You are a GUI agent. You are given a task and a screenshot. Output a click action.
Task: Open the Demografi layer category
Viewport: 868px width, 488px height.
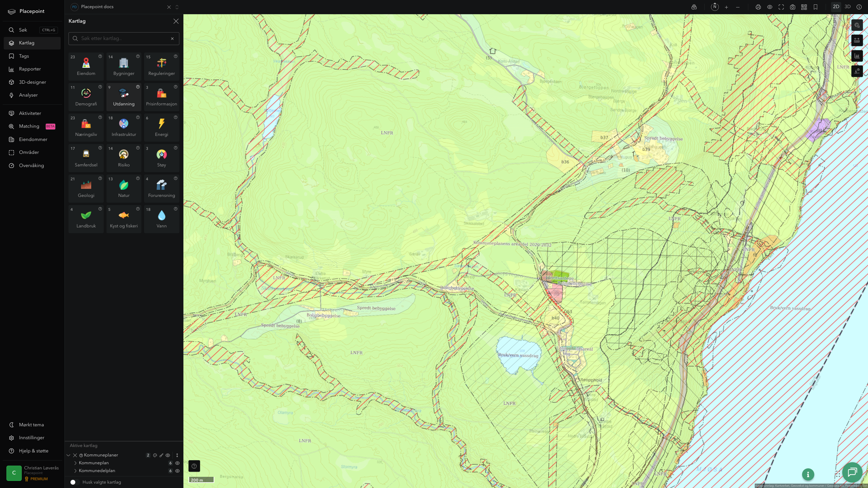86,97
